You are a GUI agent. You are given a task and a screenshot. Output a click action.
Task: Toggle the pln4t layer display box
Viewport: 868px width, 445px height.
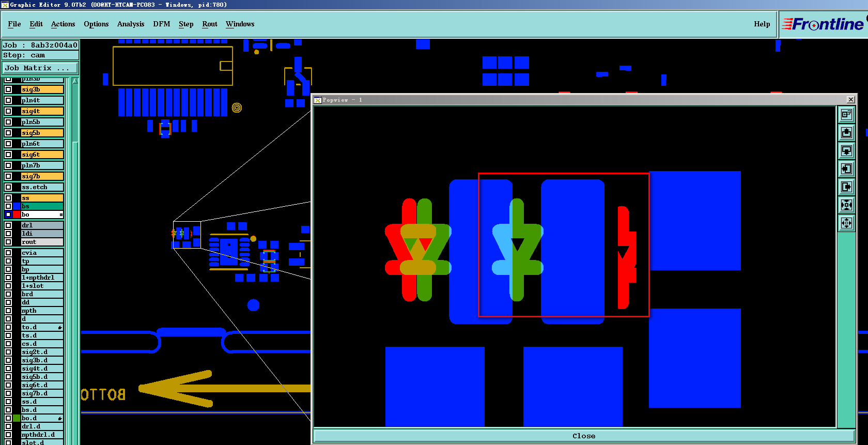pyautogui.click(x=8, y=100)
